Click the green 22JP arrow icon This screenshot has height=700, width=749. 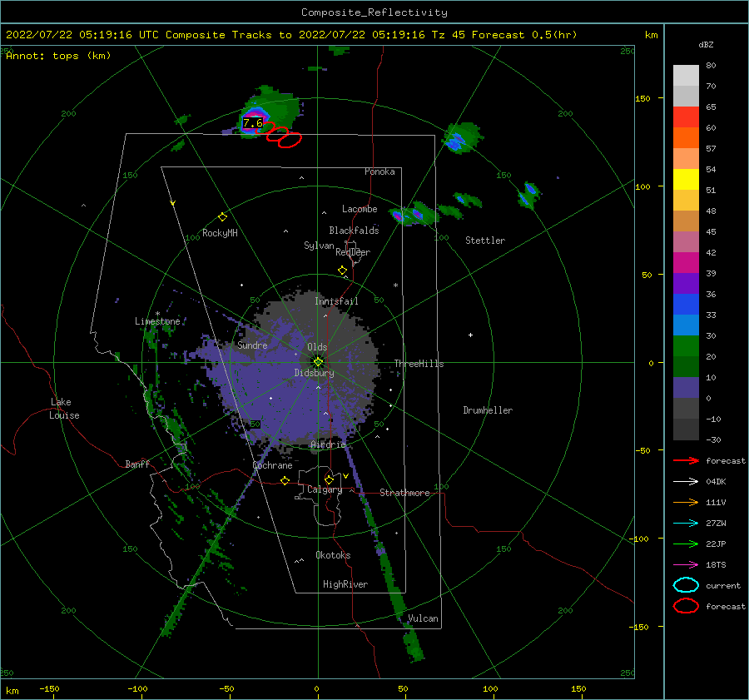686,544
